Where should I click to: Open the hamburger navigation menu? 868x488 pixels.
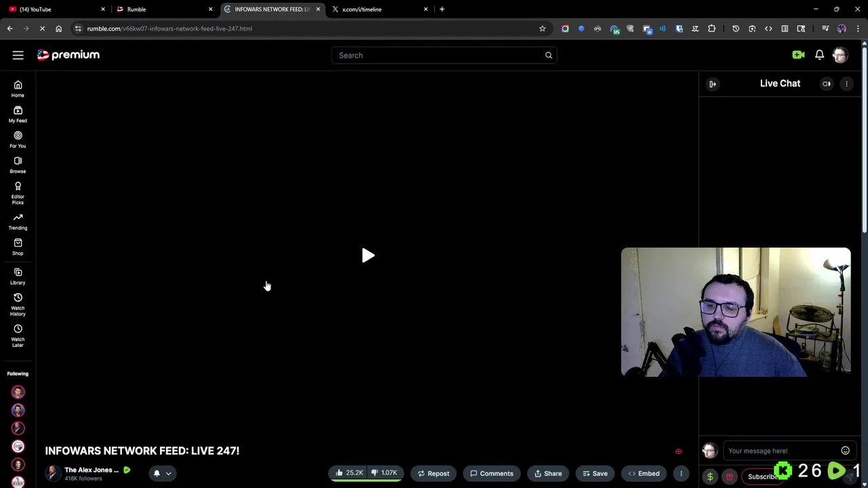(x=18, y=55)
